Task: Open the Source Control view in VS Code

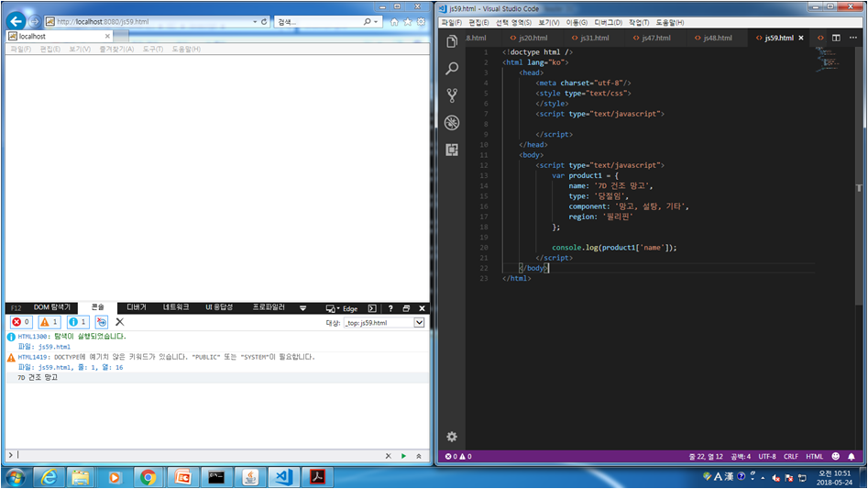Action: (x=452, y=95)
